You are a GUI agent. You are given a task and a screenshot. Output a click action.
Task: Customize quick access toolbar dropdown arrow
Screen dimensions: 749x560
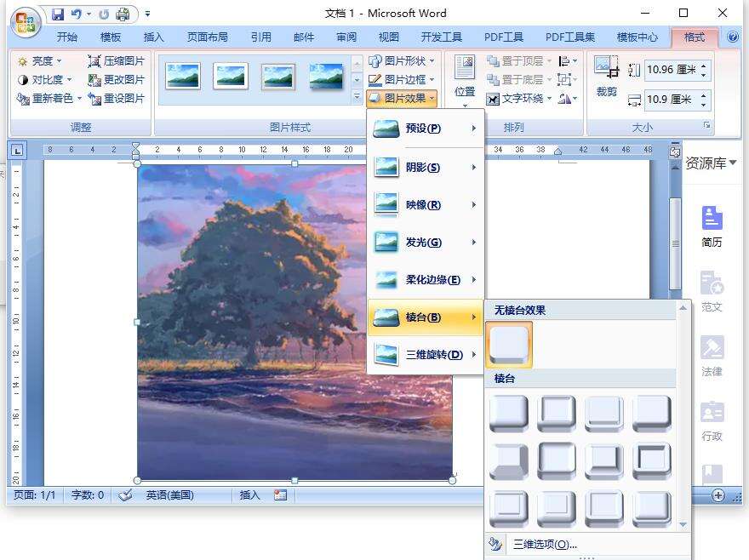click(147, 14)
